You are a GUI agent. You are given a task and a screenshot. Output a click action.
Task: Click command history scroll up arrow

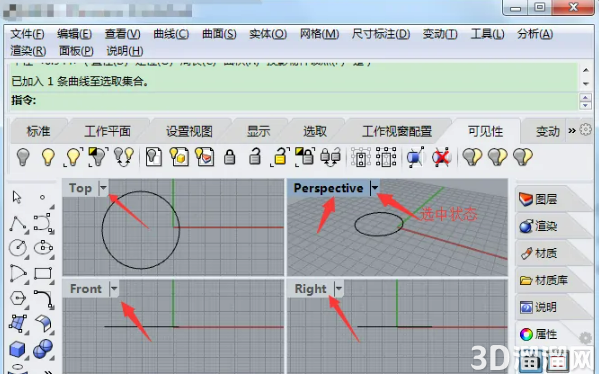point(586,70)
